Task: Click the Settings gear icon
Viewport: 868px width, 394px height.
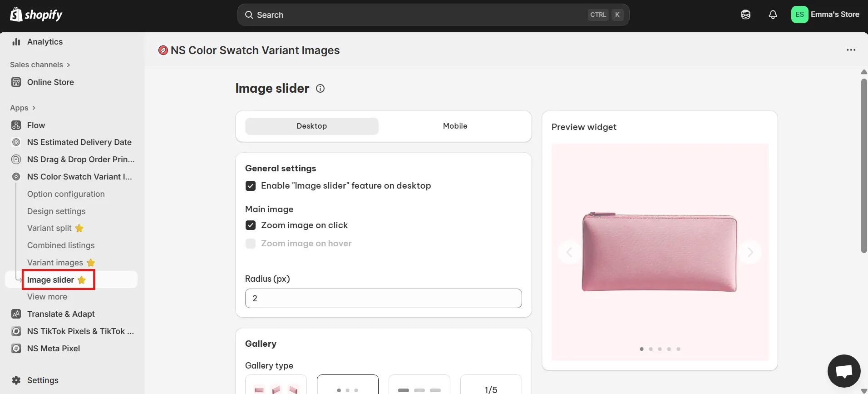Action: [x=16, y=380]
